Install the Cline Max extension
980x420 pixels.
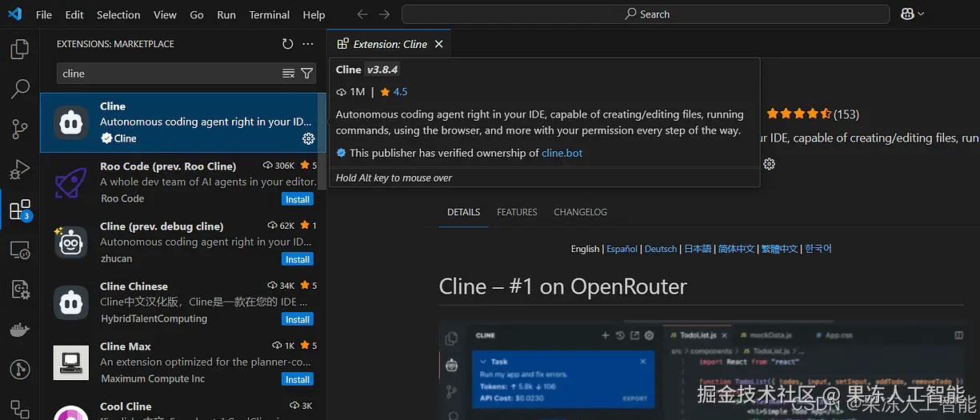coord(298,379)
